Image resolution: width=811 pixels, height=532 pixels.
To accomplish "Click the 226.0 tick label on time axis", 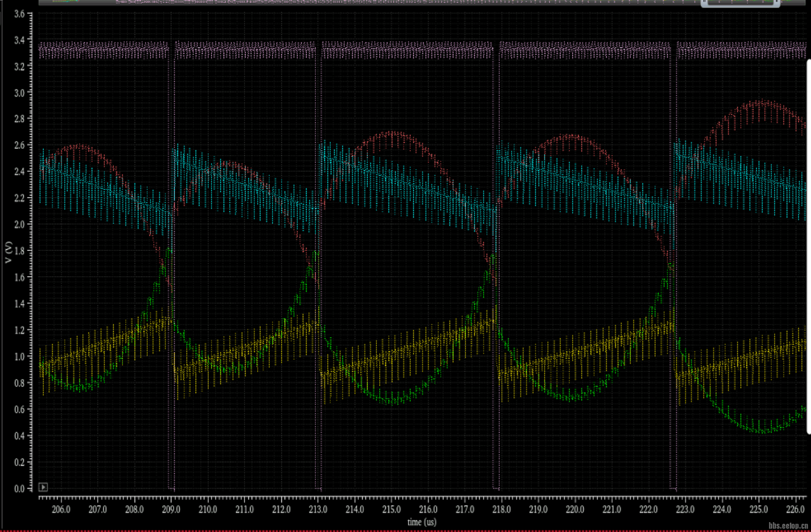I will (795, 509).
